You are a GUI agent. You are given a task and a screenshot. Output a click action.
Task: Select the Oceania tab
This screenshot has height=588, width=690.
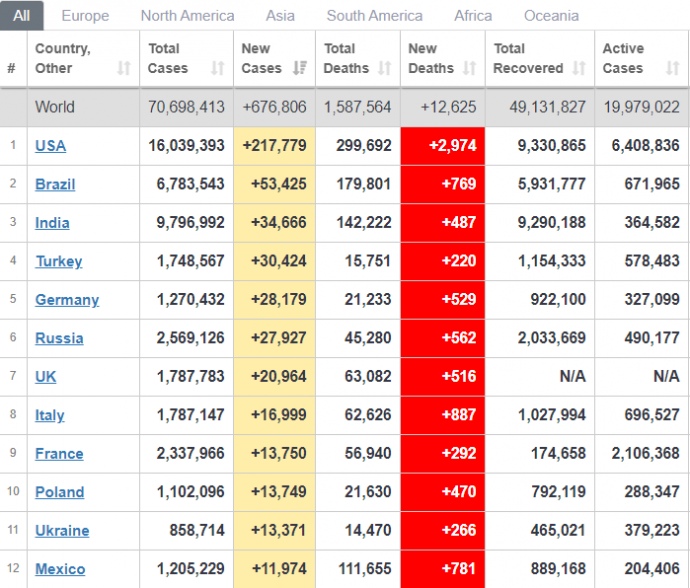tap(551, 16)
